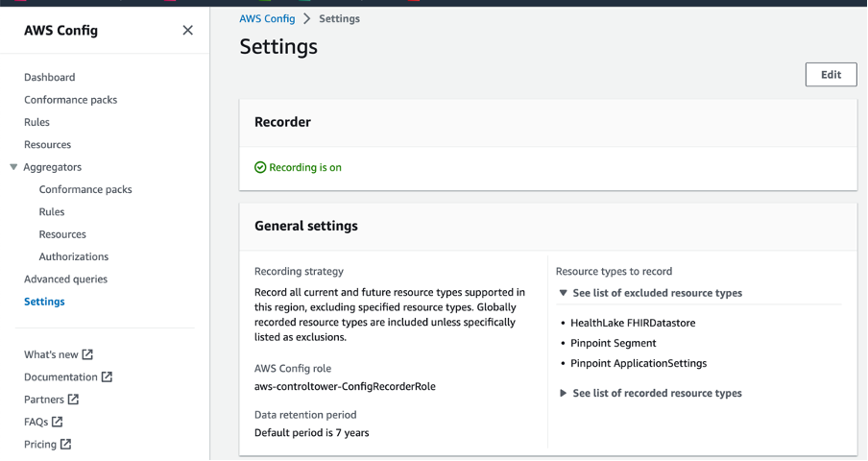Click the aws-controltower-ConfigRecorderRole value
The width and height of the screenshot is (868, 461).
345,386
